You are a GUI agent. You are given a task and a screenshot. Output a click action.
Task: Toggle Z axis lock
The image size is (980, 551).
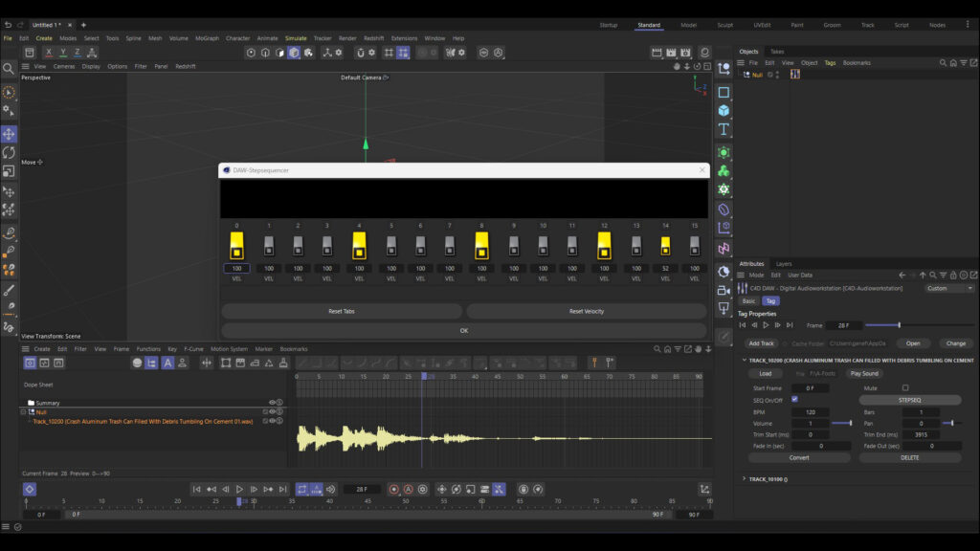tap(77, 53)
